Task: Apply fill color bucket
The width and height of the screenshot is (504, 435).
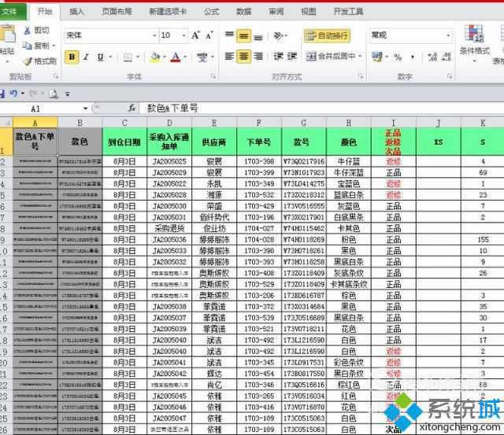Action: (x=156, y=57)
